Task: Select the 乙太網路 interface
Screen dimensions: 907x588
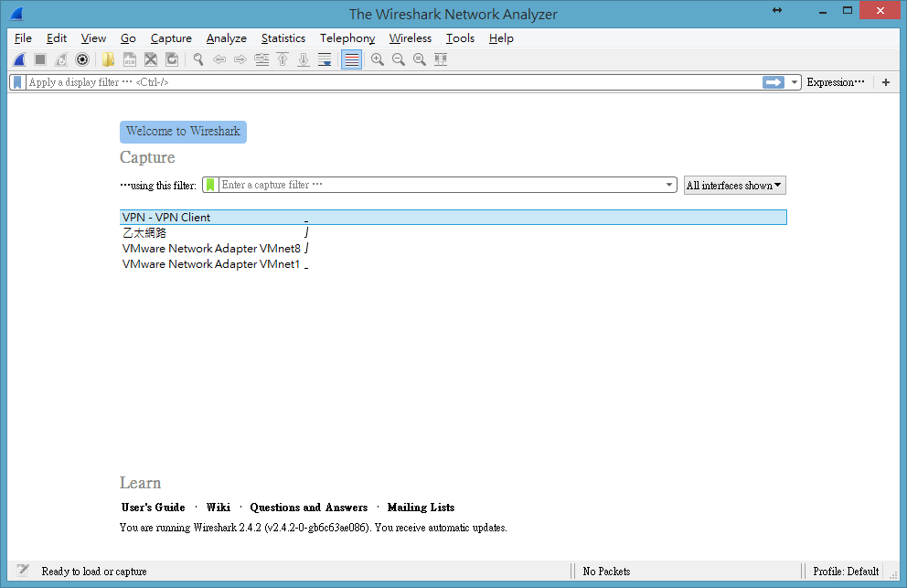Action: [453, 232]
